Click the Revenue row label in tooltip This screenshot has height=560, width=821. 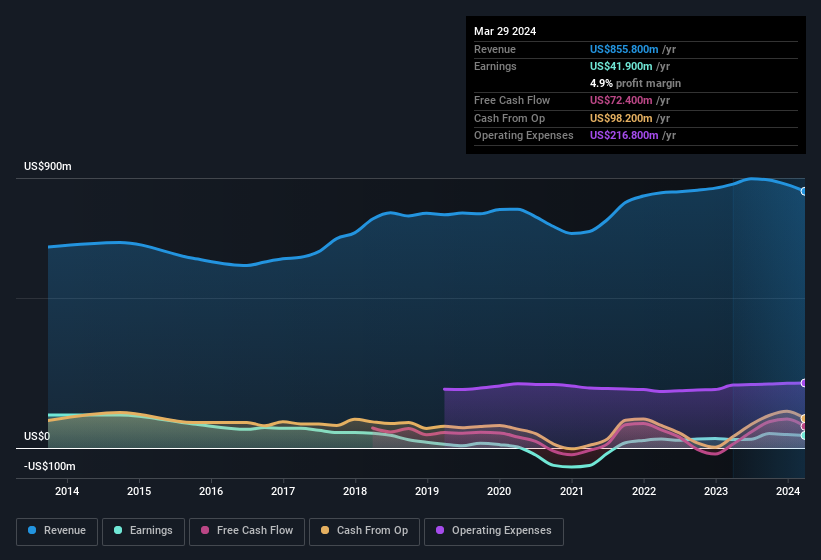(x=495, y=49)
